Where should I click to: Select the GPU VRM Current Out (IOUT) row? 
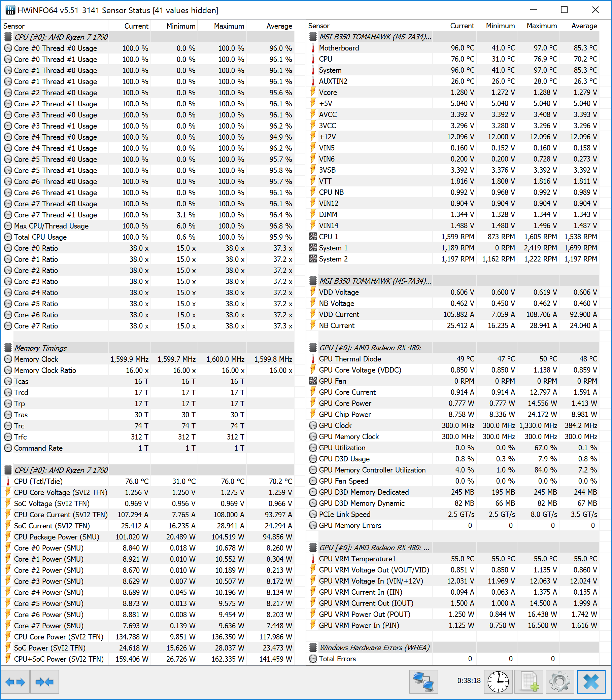[453, 603]
